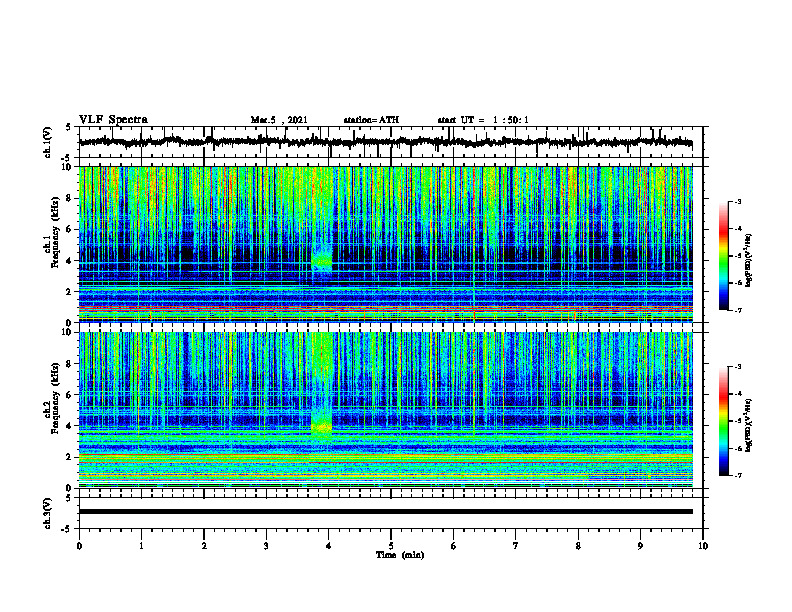The height and width of the screenshot is (612, 792).
Task: Click the "10" tick on the time axis
Action: click(x=703, y=546)
